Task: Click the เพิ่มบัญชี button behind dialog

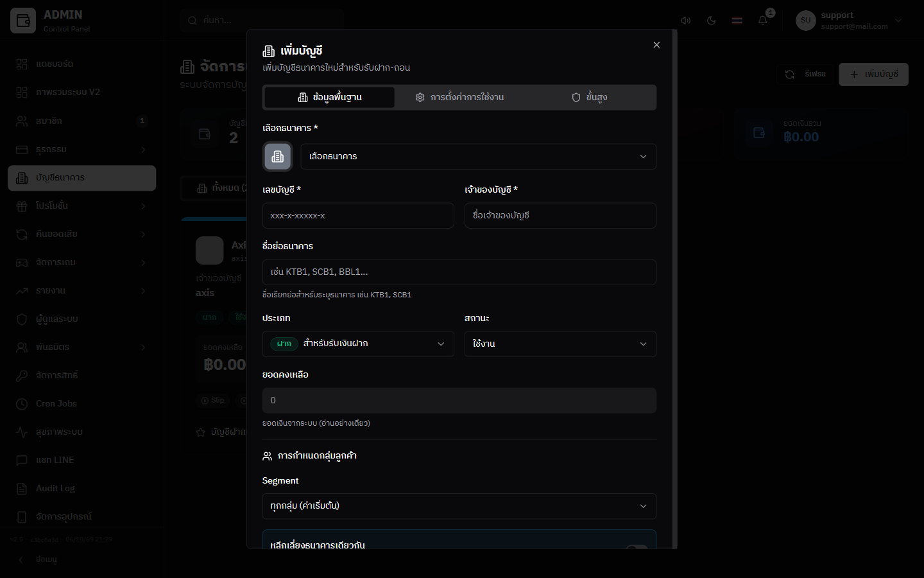Action: (873, 74)
